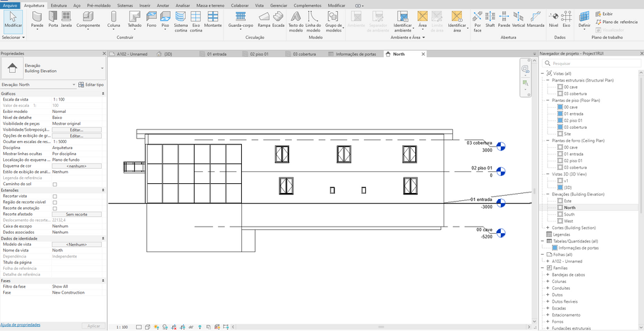Image resolution: width=644 pixels, height=331 pixels.
Task: Switch to Informações de portas view tab
Action: pos(356,54)
